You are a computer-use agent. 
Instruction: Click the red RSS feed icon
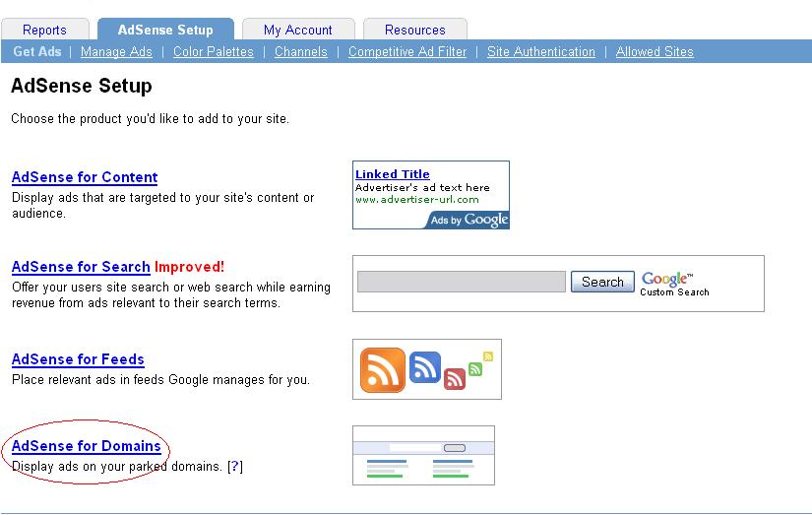coord(455,379)
